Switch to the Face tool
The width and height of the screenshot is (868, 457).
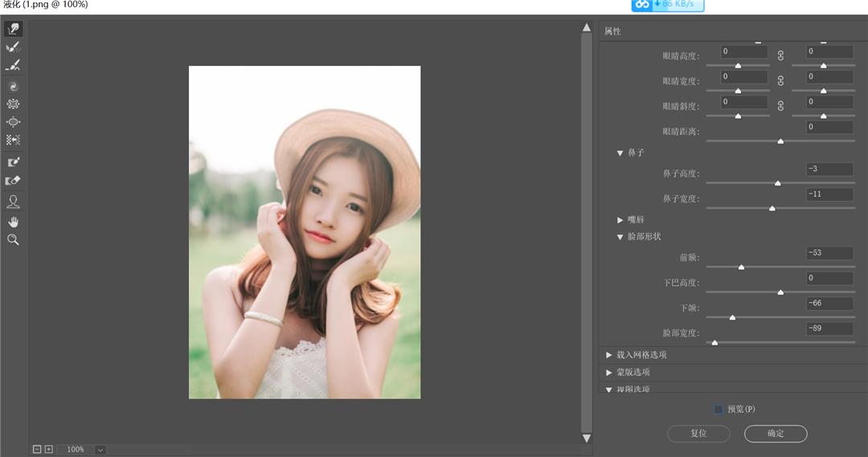click(13, 201)
